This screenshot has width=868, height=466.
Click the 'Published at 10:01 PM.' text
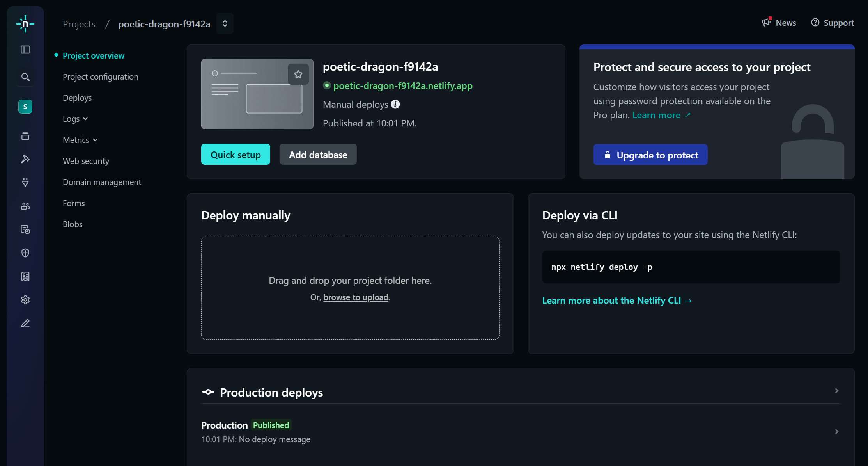(x=370, y=123)
